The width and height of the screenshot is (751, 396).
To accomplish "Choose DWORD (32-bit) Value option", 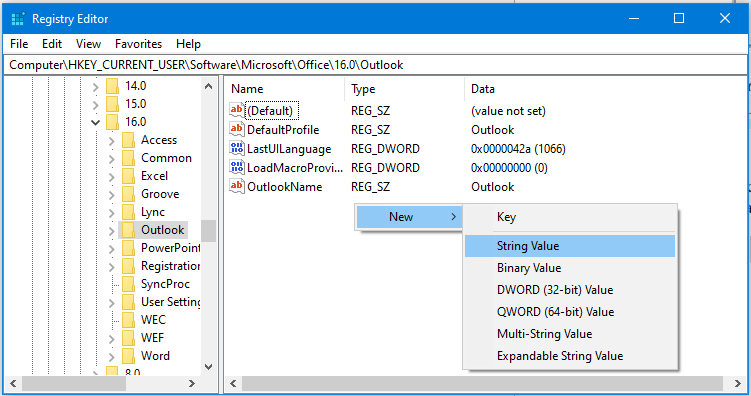I will click(x=570, y=290).
